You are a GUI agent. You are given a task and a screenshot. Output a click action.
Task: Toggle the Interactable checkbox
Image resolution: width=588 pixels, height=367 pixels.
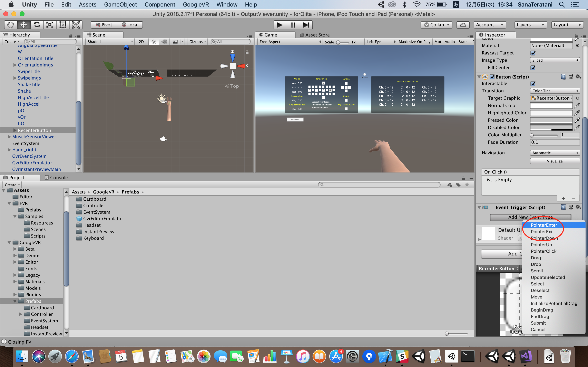point(533,84)
